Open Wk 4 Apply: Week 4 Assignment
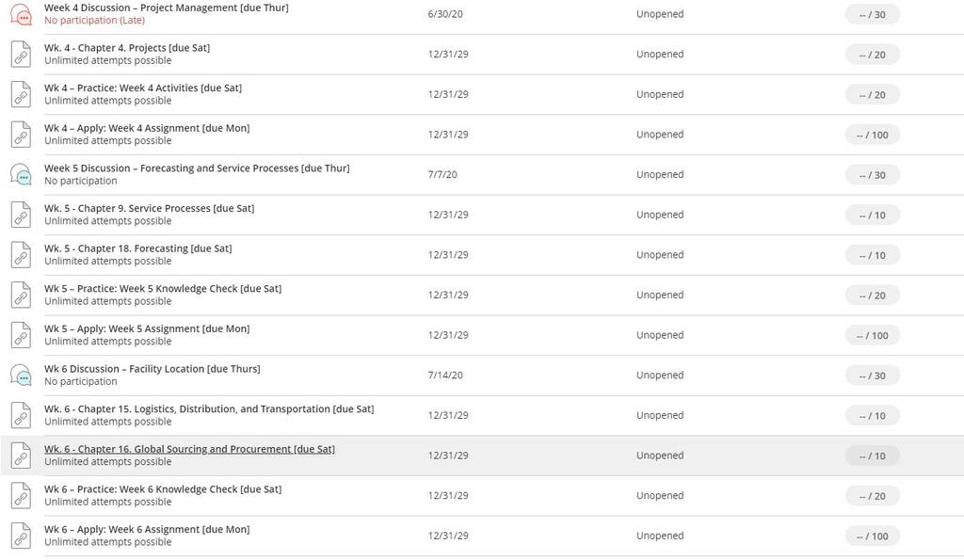 coord(147,128)
